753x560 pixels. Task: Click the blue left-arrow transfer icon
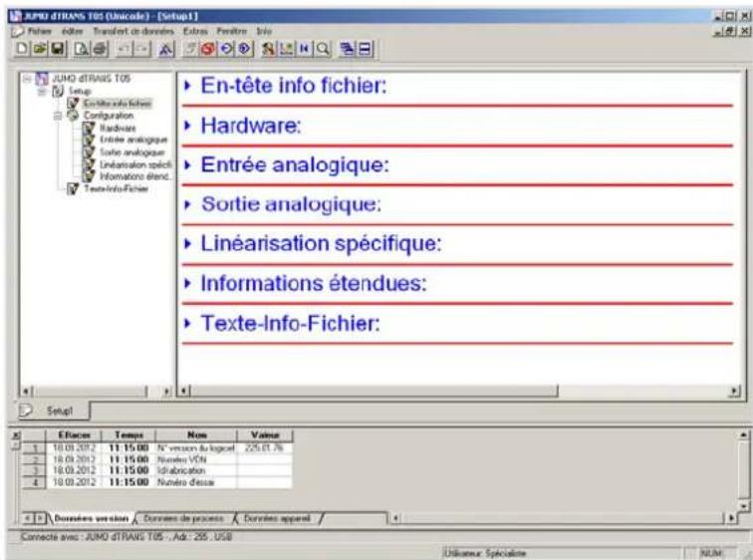(x=226, y=49)
